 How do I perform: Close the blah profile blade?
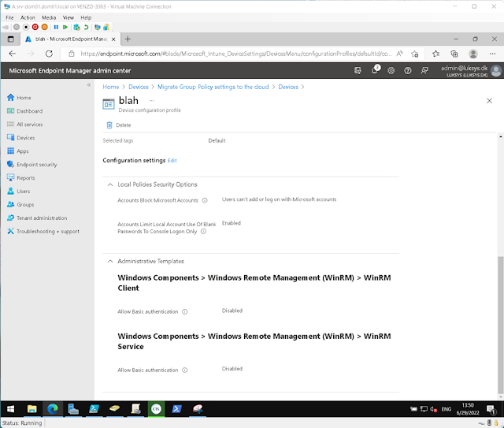pyautogui.click(x=489, y=101)
